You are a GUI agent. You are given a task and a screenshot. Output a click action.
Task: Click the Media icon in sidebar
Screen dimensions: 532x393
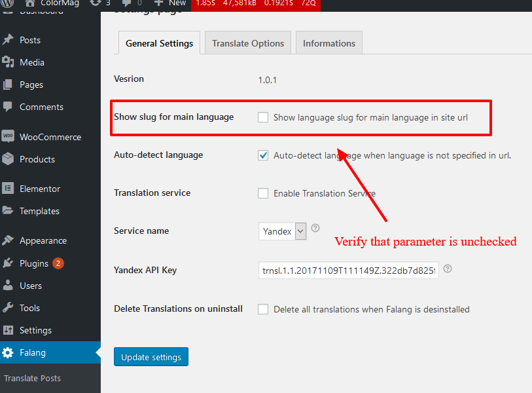click(7, 62)
